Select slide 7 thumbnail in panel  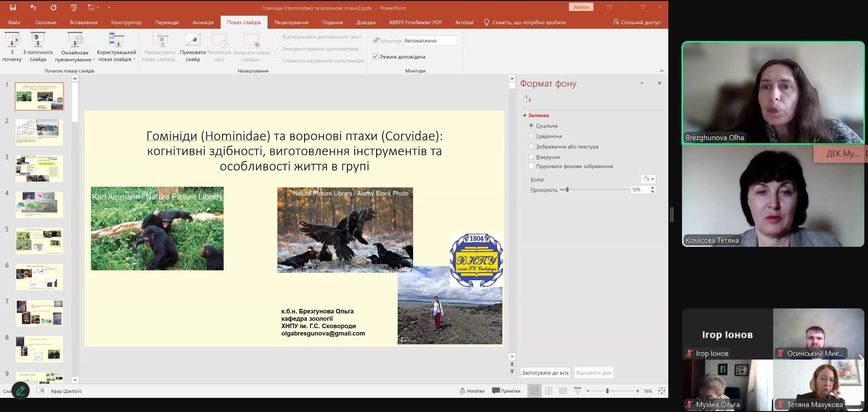click(x=39, y=313)
